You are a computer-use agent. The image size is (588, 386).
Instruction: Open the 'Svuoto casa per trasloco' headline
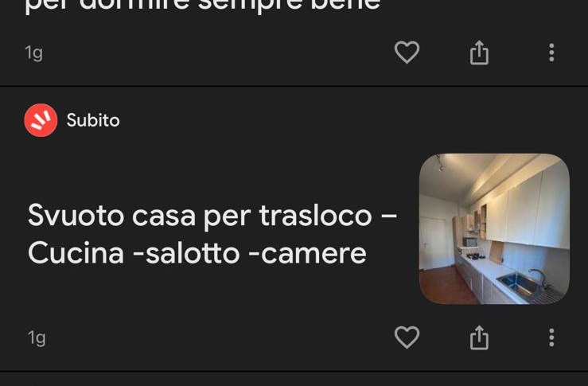(212, 234)
